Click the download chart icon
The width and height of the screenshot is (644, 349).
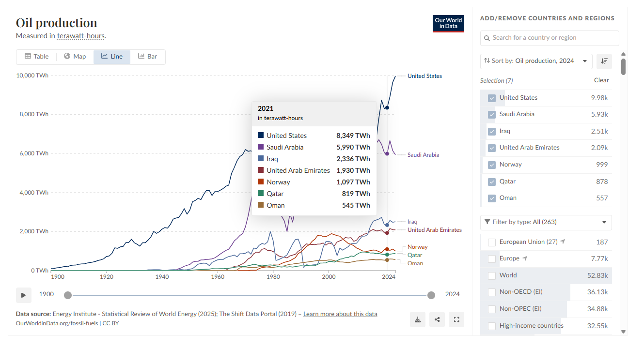pos(418,319)
